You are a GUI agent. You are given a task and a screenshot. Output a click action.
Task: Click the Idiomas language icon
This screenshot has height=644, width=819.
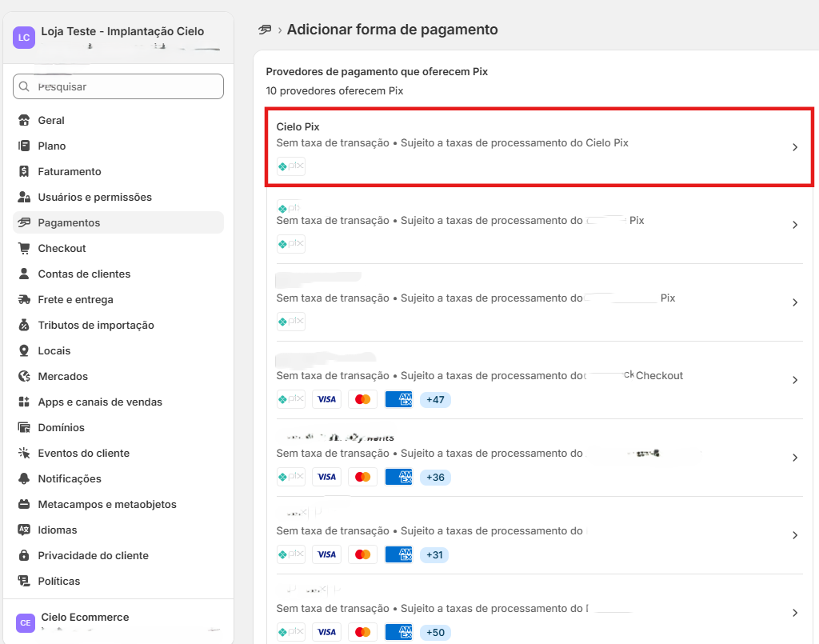click(24, 530)
